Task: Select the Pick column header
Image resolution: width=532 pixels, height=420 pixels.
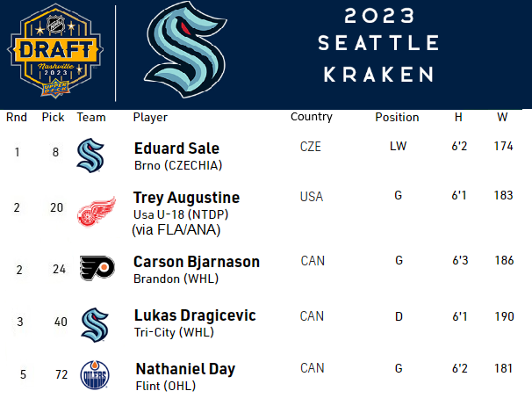Action: point(54,118)
